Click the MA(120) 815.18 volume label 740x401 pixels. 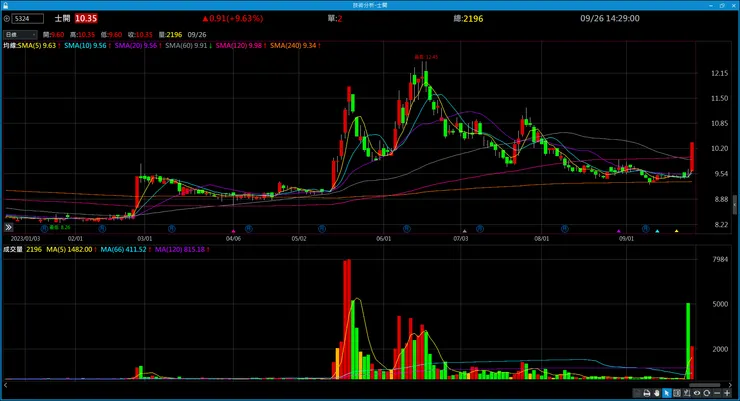pyautogui.click(x=179, y=249)
